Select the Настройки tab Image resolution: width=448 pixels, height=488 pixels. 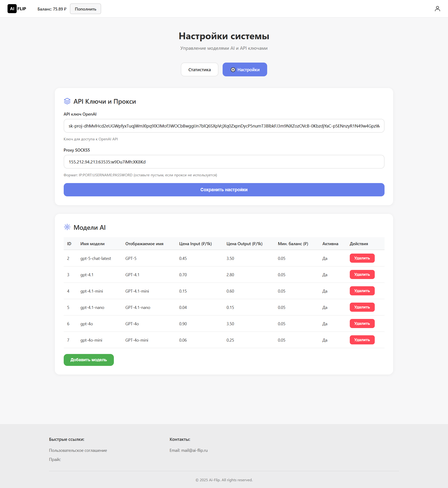click(x=245, y=70)
